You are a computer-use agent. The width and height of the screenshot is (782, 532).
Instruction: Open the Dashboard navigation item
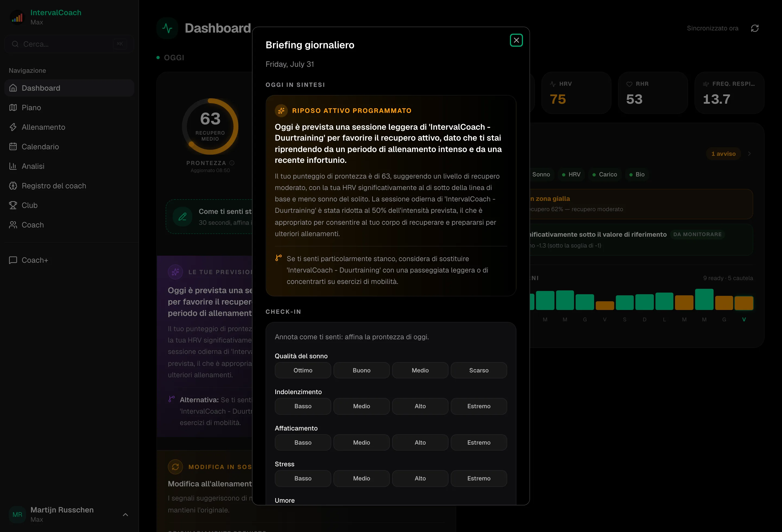pyautogui.click(x=69, y=88)
